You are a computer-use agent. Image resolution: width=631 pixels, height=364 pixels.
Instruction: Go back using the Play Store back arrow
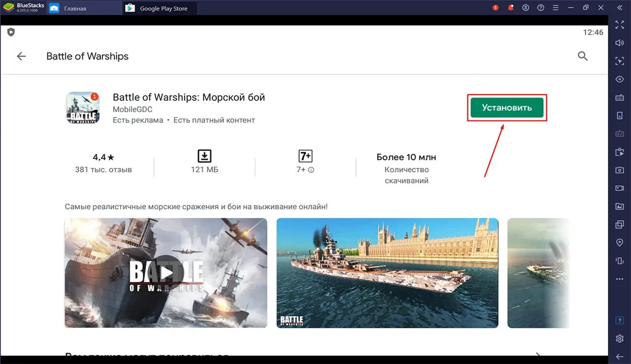coord(21,56)
